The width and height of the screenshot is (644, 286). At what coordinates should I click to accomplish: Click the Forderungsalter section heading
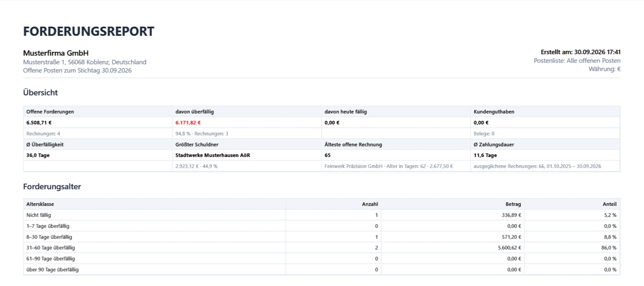click(52, 187)
